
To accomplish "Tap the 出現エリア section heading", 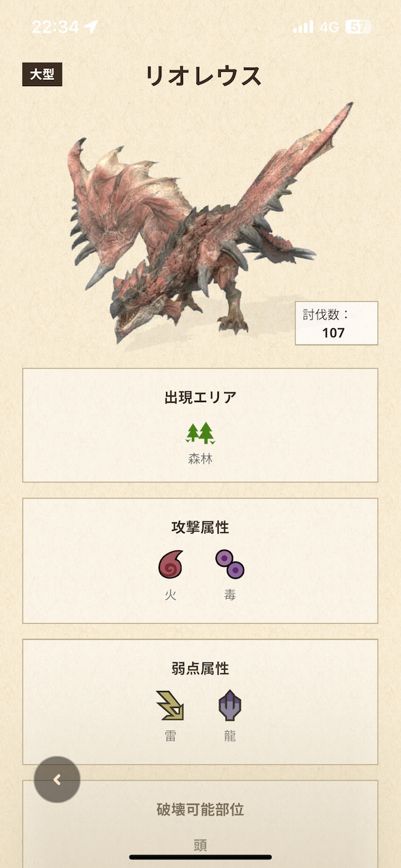I will click(x=200, y=397).
